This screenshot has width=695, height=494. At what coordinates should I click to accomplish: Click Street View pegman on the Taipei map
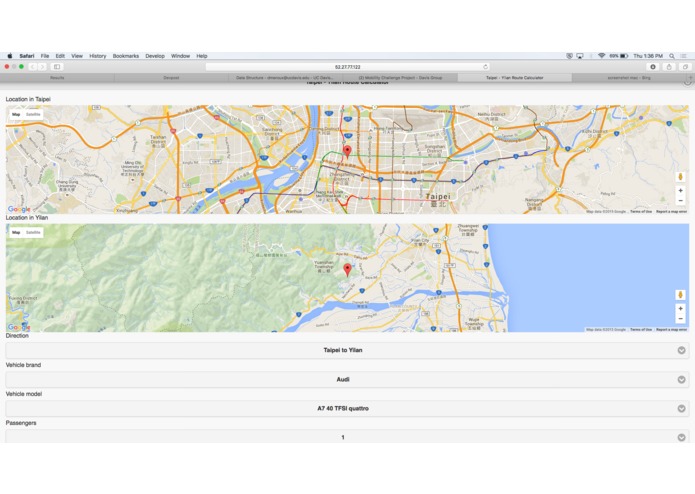pos(680,177)
